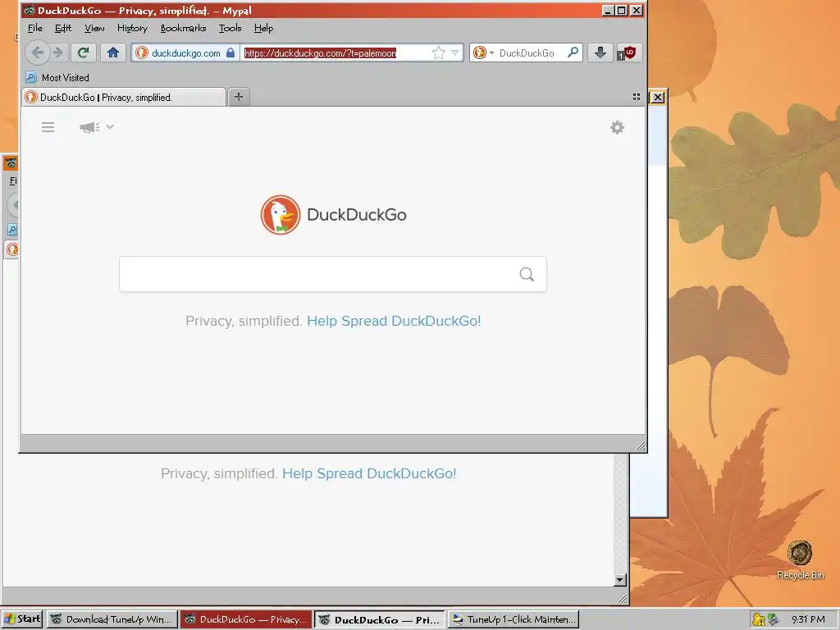Viewport: 840px width, 630px height.
Task: Expand the chevron next to megaphone
Action: [x=110, y=127]
